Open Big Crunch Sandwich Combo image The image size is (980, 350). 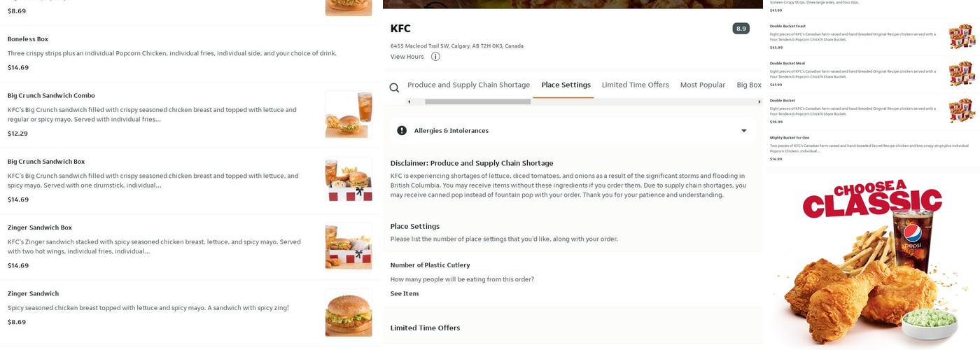pyautogui.click(x=349, y=114)
